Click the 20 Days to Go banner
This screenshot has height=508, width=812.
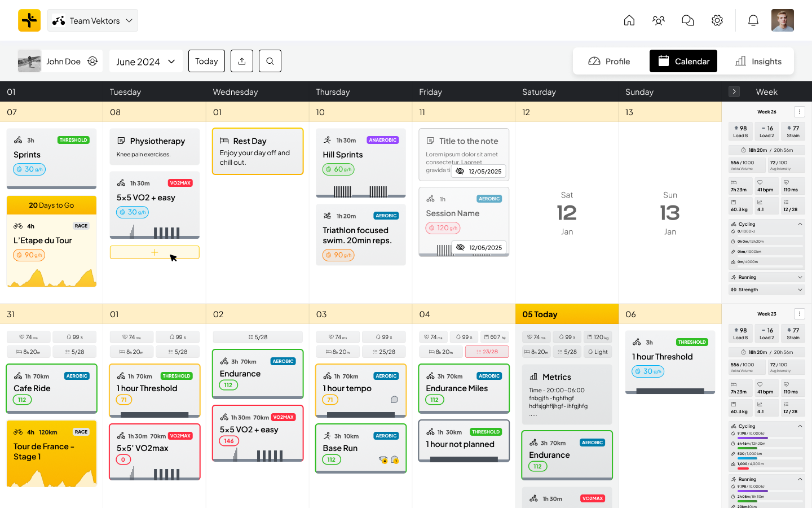point(51,205)
